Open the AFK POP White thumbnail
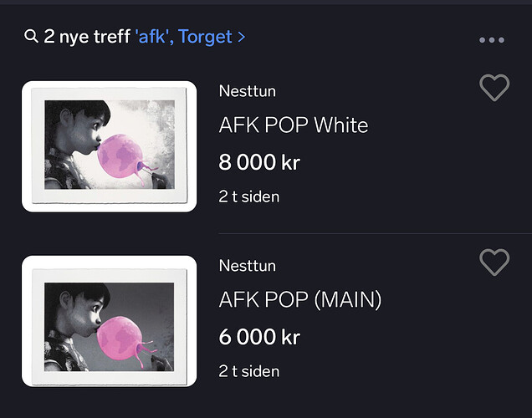This screenshot has width=532, height=418. 110,146
